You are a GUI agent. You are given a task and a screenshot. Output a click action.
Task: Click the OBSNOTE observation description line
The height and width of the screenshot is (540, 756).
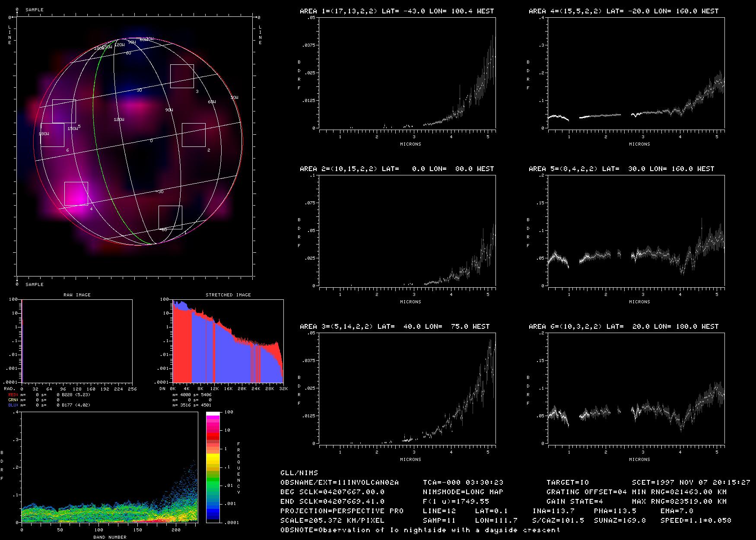tap(420, 530)
